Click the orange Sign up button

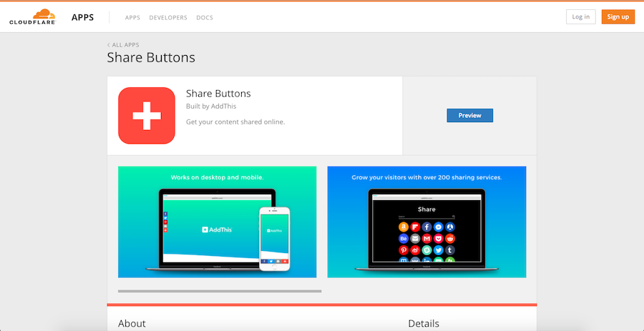[618, 17]
